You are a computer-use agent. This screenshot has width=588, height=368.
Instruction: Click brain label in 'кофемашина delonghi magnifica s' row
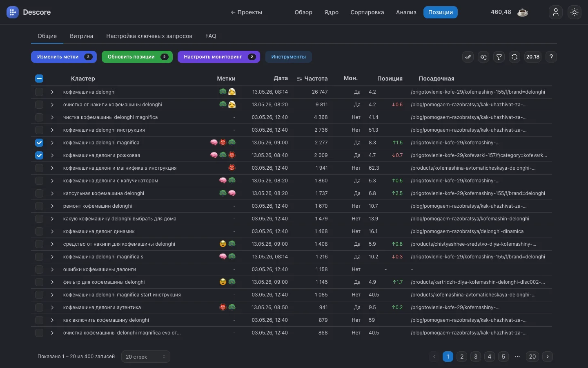223,257
